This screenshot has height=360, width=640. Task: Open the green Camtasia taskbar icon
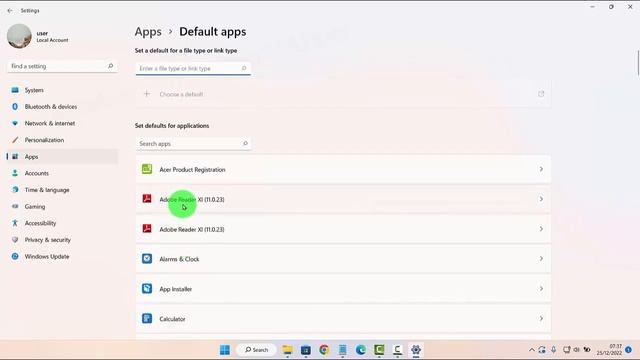pyautogui.click(x=379, y=350)
